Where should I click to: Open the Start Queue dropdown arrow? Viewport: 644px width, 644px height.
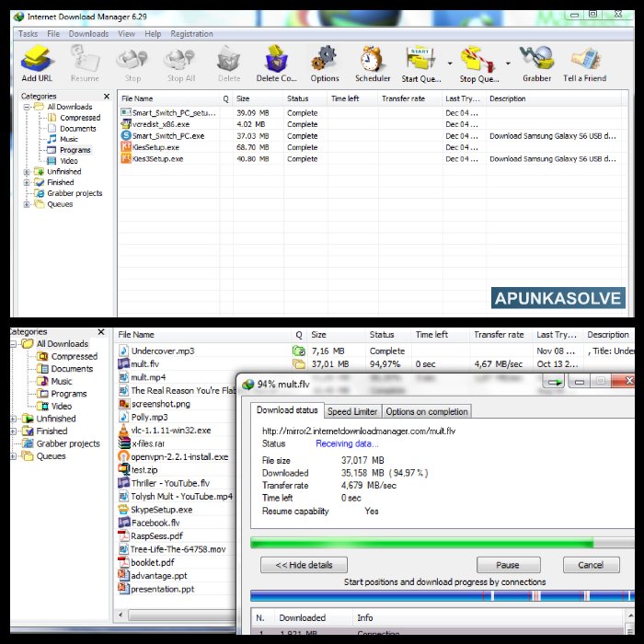tap(450, 63)
